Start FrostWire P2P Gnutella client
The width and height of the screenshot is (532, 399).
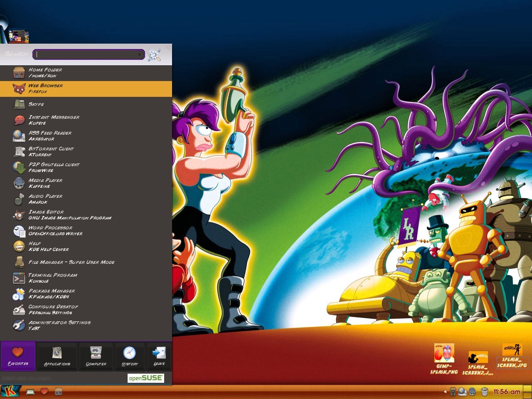pyautogui.click(x=86, y=167)
